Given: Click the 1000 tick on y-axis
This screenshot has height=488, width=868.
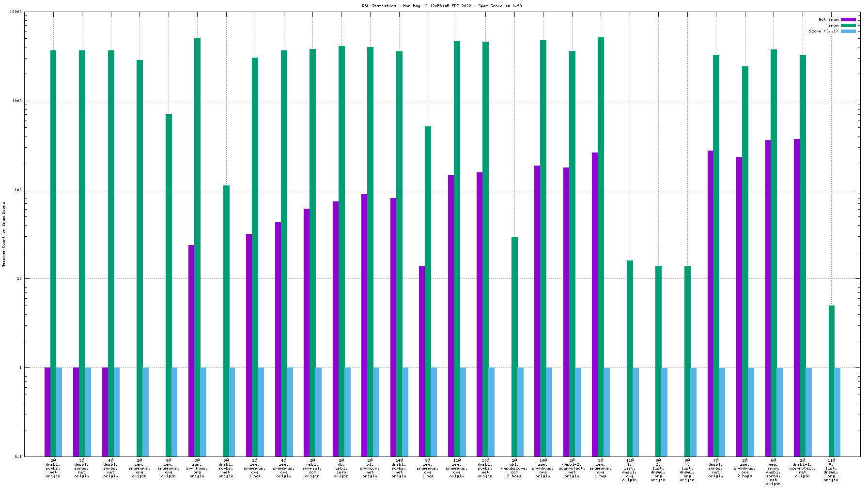Looking at the screenshot, I should [x=18, y=101].
